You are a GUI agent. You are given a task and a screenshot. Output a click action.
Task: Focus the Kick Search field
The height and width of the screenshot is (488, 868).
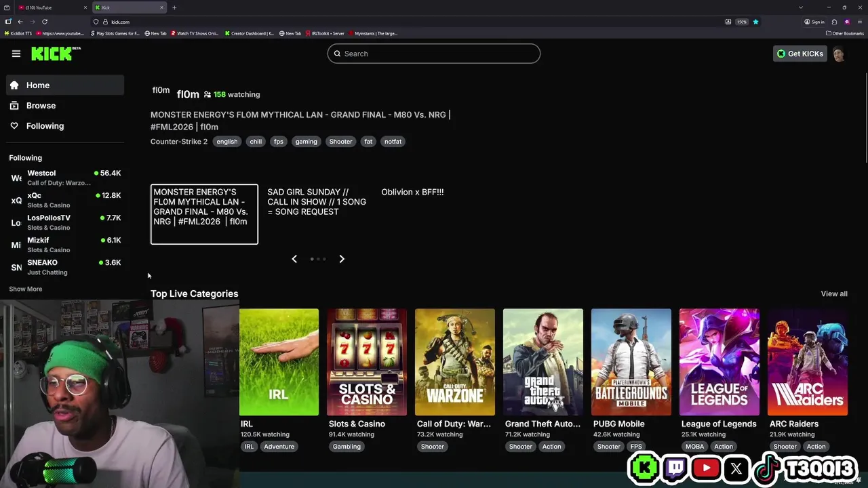click(434, 54)
